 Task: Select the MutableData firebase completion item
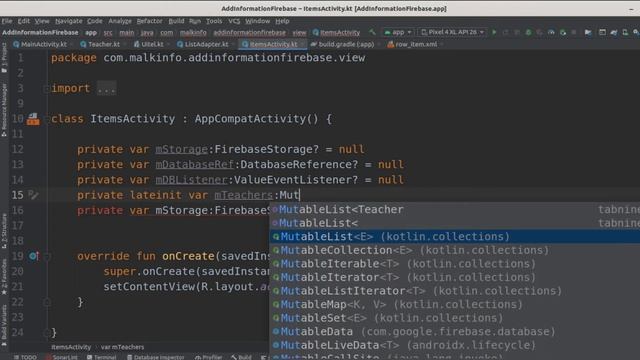455,331
